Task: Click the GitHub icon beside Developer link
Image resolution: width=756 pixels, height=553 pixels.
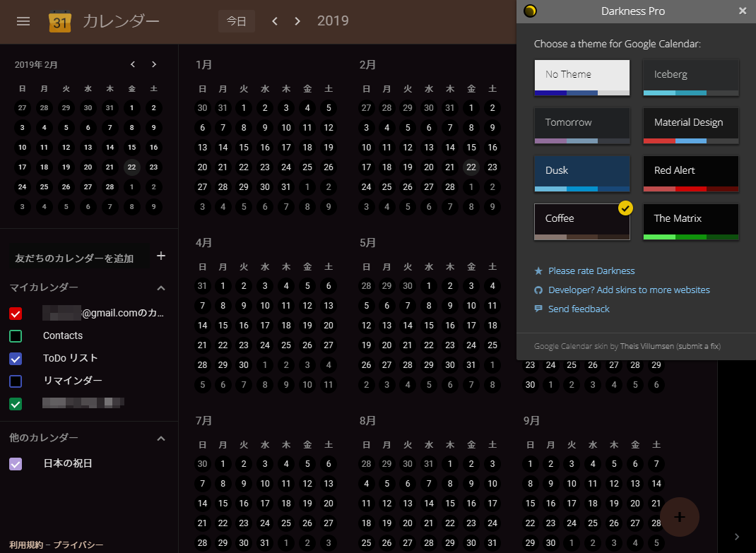Action: (538, 290)
